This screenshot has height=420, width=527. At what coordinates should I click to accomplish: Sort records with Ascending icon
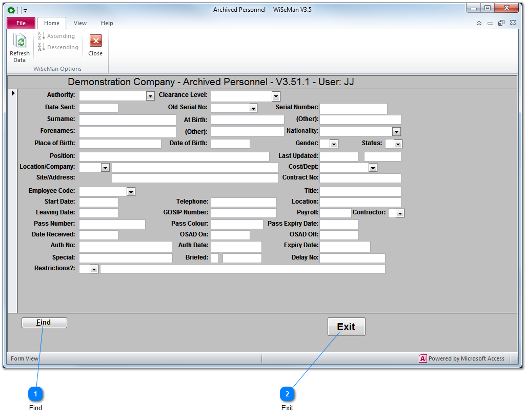pyautogui.click(x=42, y=36)
